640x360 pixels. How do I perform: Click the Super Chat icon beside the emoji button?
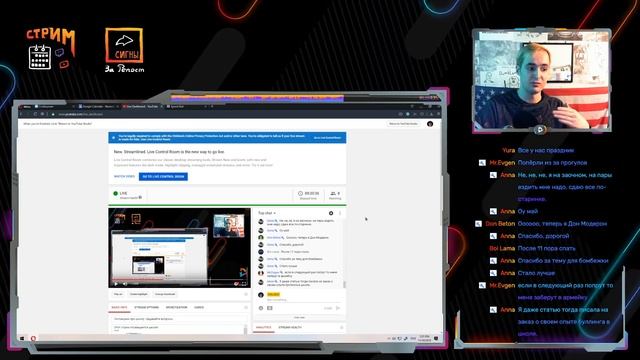(x=270, y=308)
